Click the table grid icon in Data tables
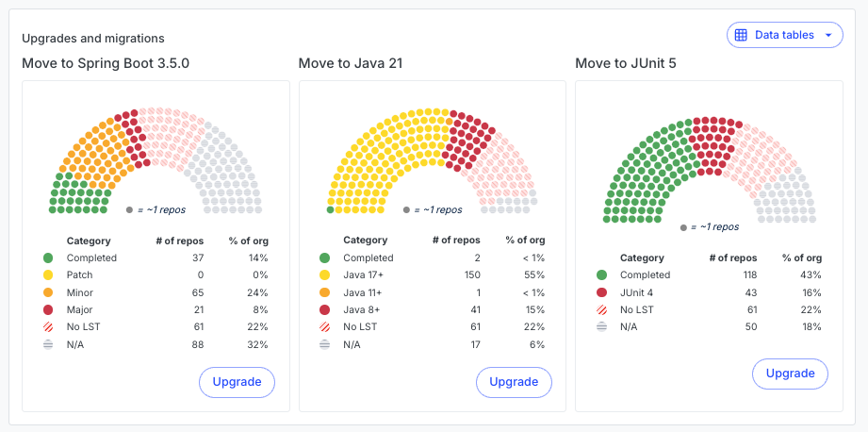868x432 pixels. click(741, 35)
